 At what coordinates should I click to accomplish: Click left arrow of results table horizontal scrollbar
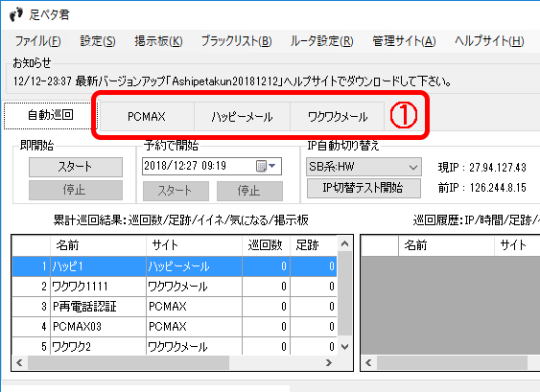click(19, 362)
